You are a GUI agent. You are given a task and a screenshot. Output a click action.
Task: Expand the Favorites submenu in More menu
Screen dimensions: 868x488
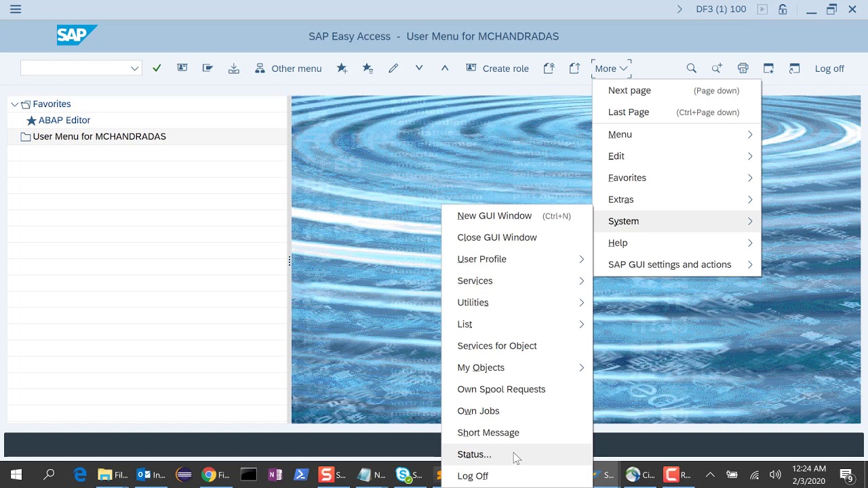point(677,178)
